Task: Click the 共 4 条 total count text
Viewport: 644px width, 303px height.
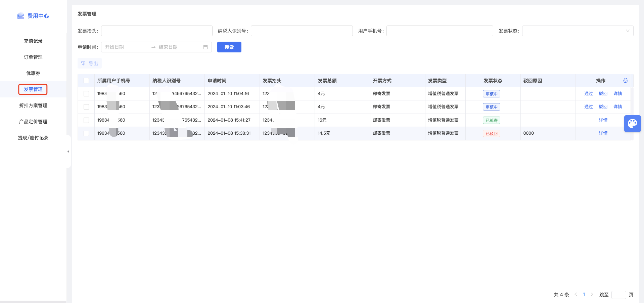Action: (561, 295)
